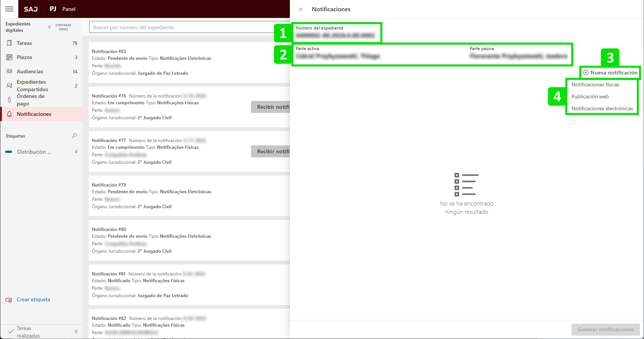Click the Audiencias people icon
Screen dimensions: 644x339
[9, 71]
